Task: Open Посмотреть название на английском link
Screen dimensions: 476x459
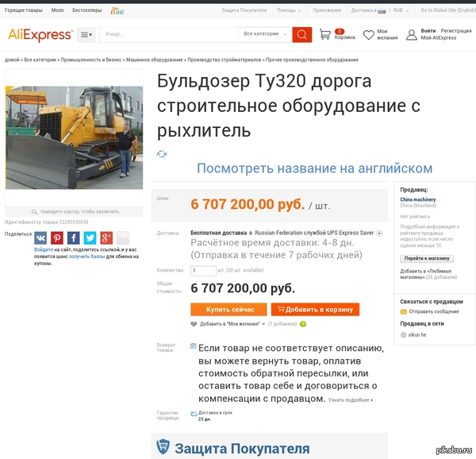Action: tap(314, 168)
